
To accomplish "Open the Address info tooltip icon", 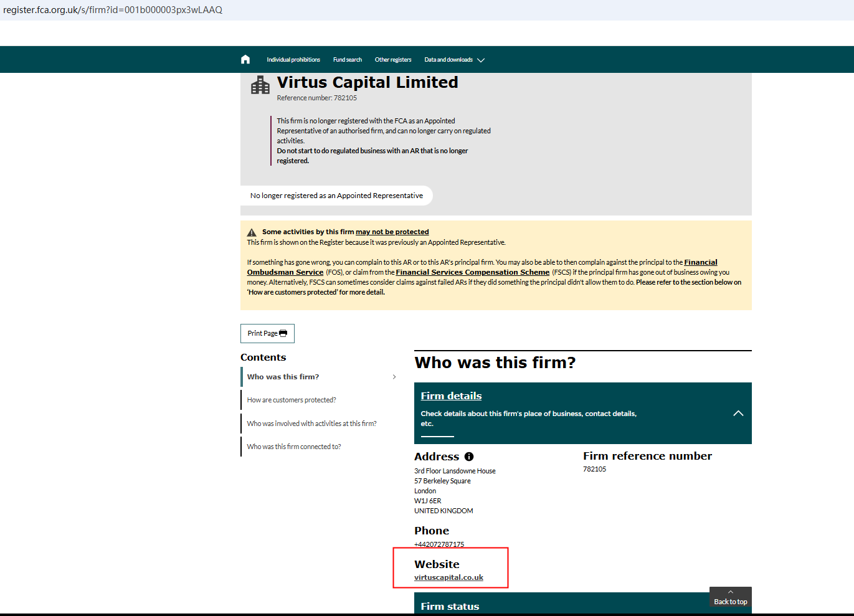I will (469, 457).
